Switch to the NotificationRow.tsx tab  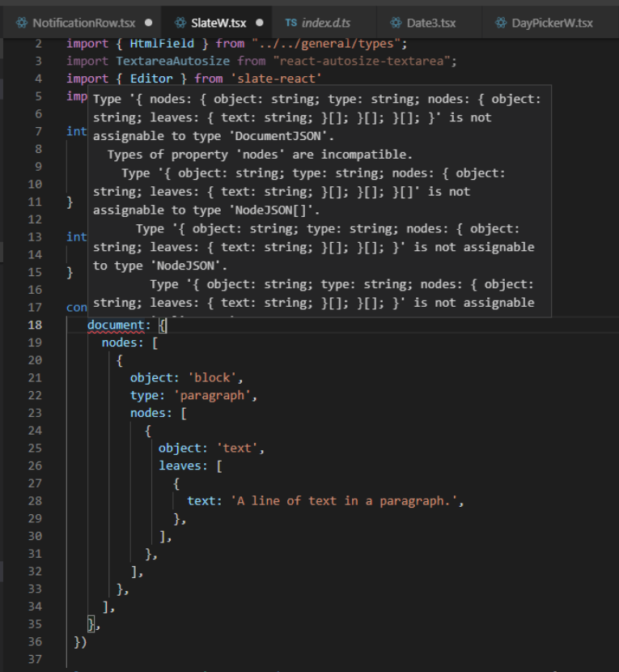(82, 23)
